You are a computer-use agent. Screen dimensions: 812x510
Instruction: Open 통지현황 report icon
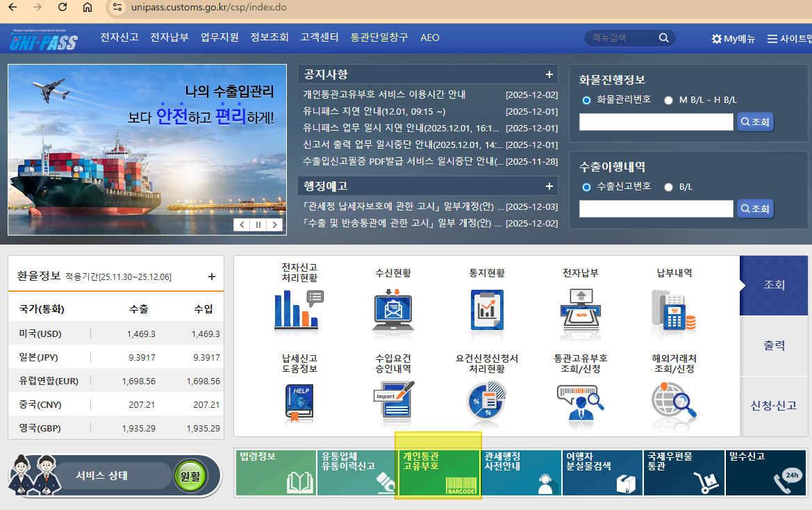point(487,310)
